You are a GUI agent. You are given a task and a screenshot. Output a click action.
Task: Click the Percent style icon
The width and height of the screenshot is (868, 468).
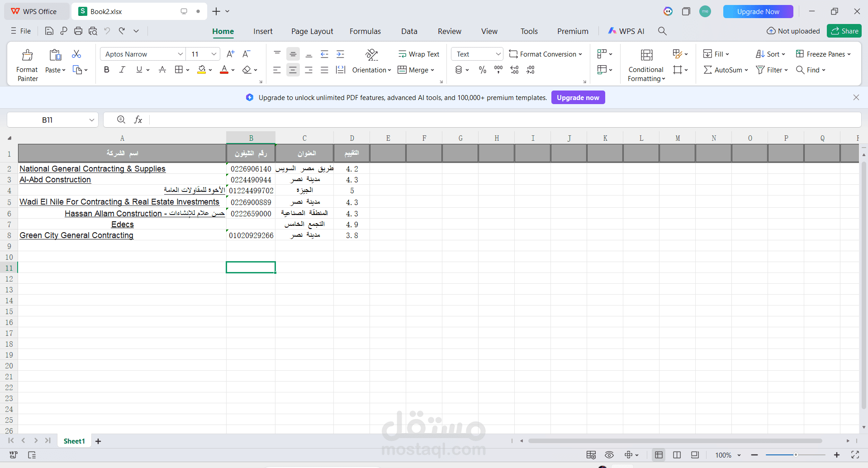point(483,70)
